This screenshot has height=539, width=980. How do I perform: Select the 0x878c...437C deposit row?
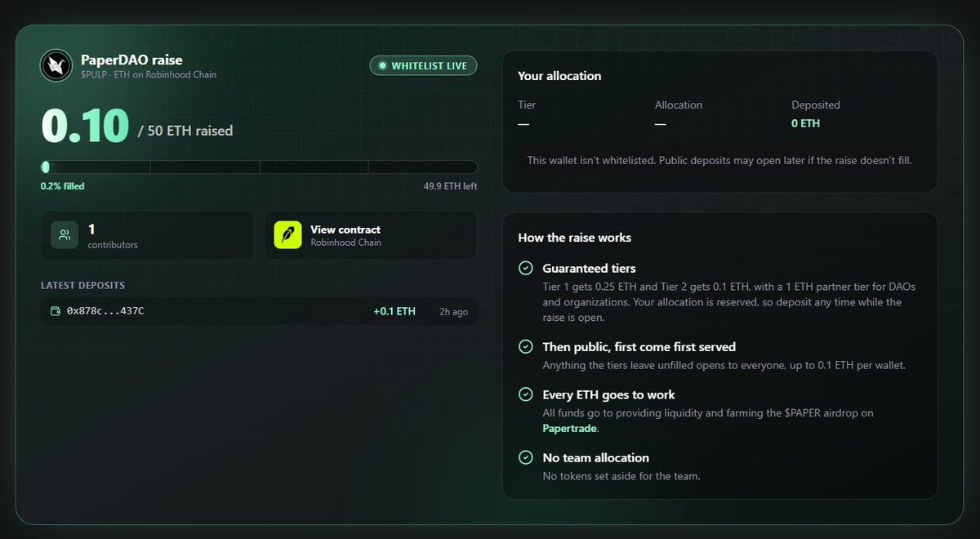pyautogui.click(x=259, y=311)
